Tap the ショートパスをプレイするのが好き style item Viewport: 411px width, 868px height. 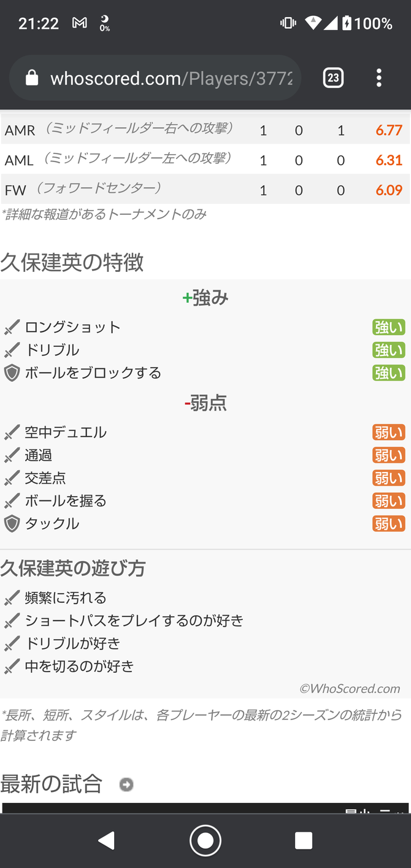134,621
